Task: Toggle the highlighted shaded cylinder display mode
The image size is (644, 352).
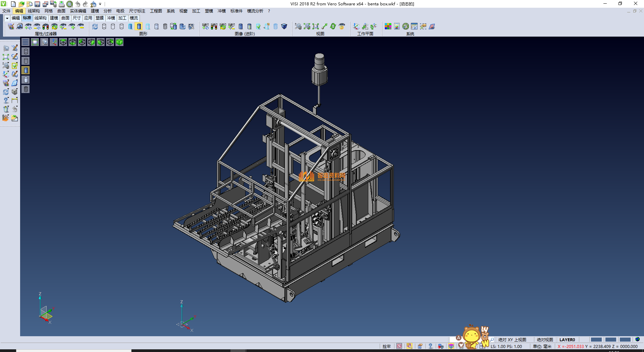Action: [x=139, y=27]
